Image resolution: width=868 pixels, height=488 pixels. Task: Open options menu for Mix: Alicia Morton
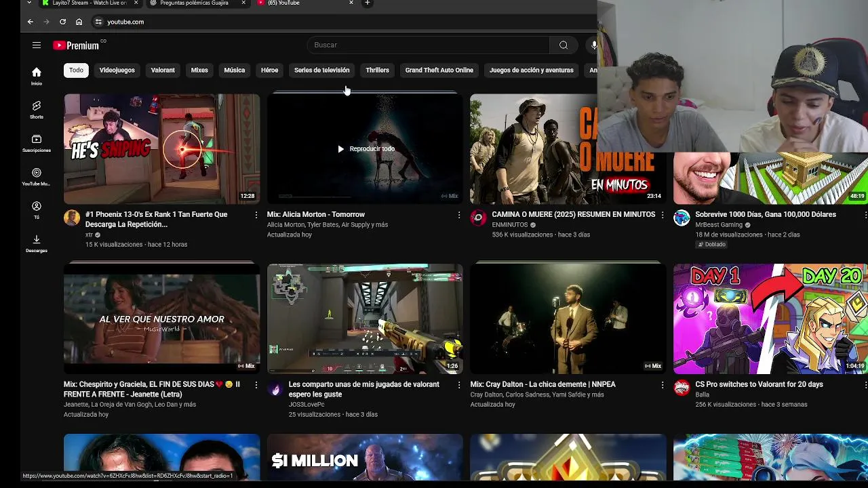pyautogui.click(x=458, y=215)
